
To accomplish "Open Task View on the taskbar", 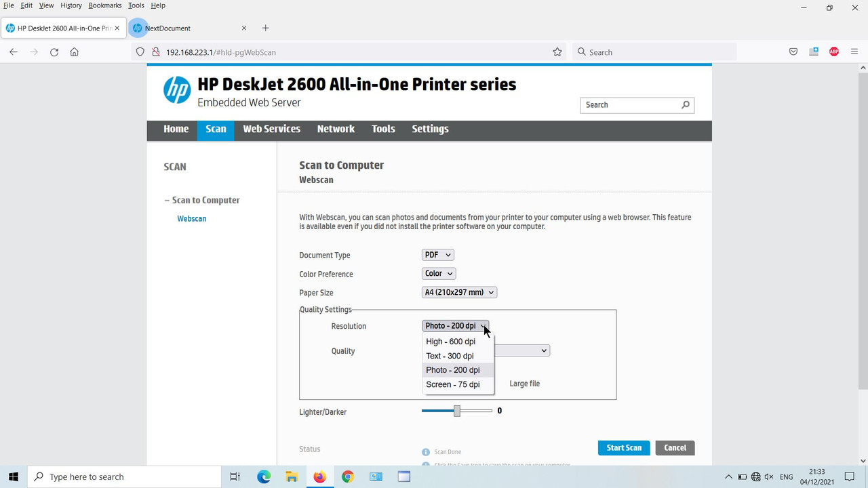I will tap(235, 476).
